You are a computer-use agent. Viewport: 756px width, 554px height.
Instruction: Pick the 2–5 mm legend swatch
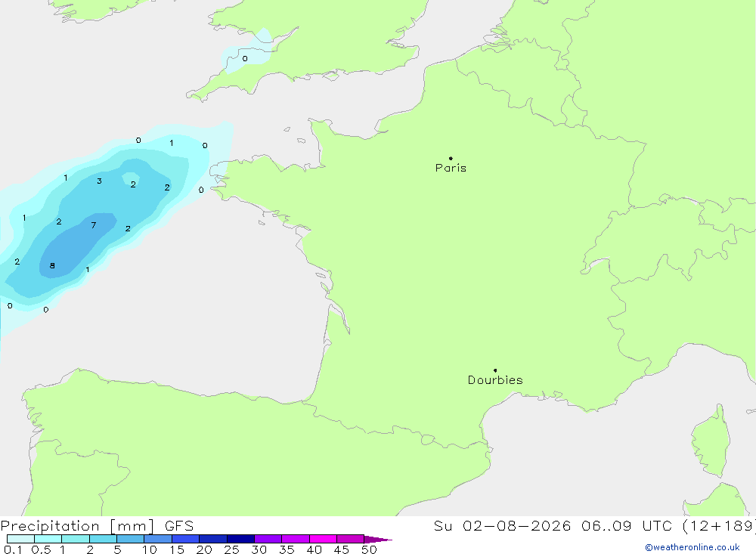pyautogui.click(x=103, y=539)
